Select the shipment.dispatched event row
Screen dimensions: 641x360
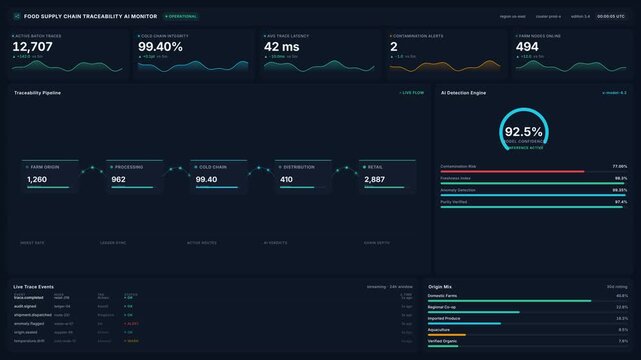[x=213, y=315]
